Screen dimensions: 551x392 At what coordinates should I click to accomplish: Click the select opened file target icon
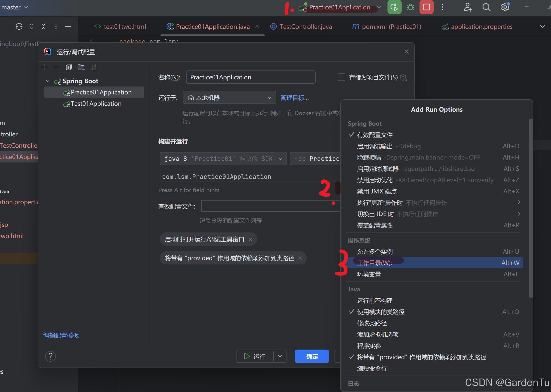(x=19, y=26)
